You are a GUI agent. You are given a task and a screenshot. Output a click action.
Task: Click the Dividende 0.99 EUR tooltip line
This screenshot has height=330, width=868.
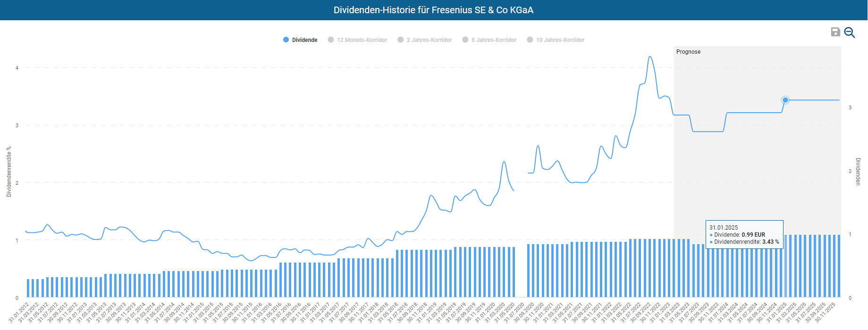point(739,235)
